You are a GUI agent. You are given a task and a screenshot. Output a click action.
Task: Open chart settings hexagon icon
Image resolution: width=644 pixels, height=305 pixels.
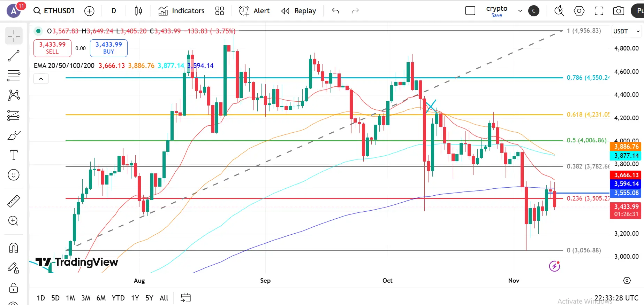579,11
